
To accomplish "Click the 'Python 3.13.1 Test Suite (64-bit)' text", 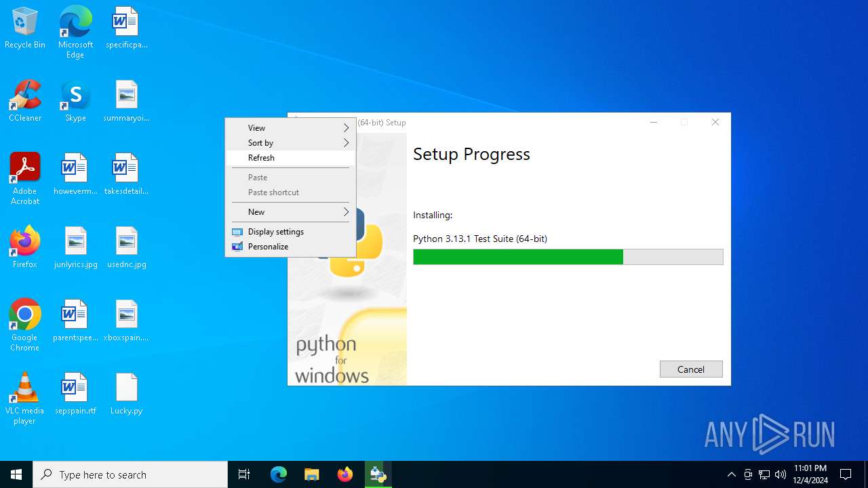I will 480,239.
